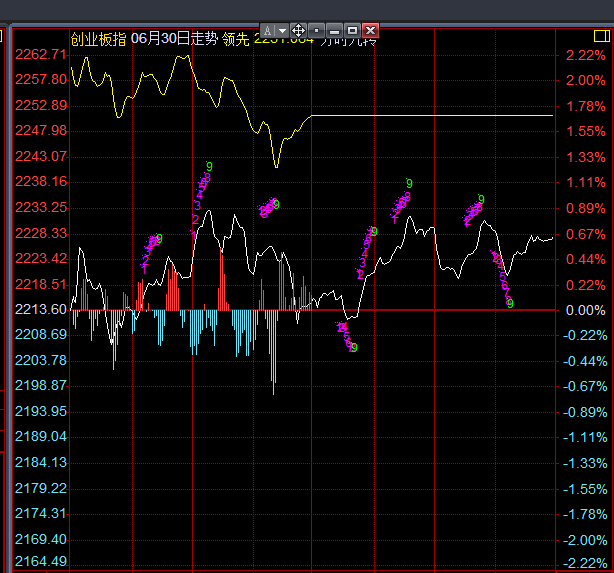Click the 创业板指 index title
The height and width of the screenshot is (573, 614).
[x=98, y=39]
